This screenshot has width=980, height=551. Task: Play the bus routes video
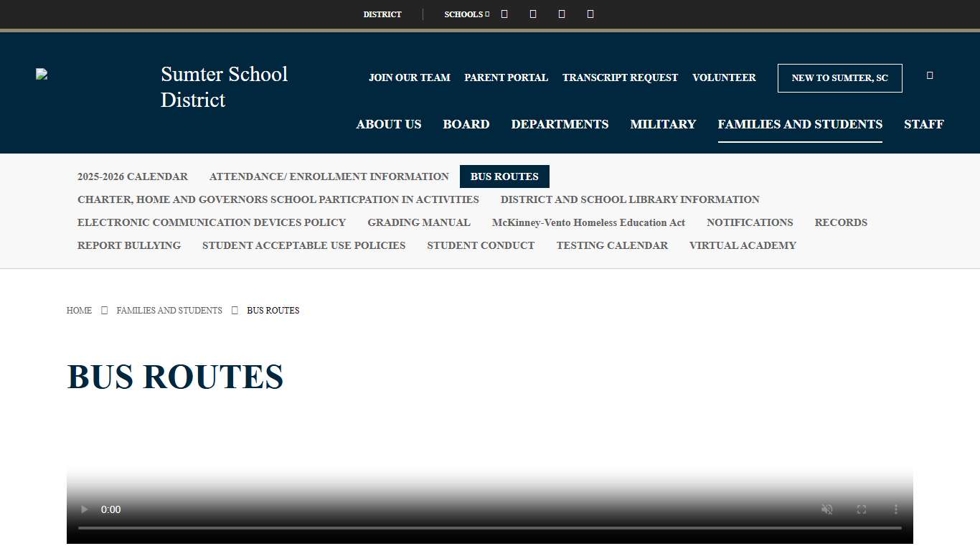84,509
